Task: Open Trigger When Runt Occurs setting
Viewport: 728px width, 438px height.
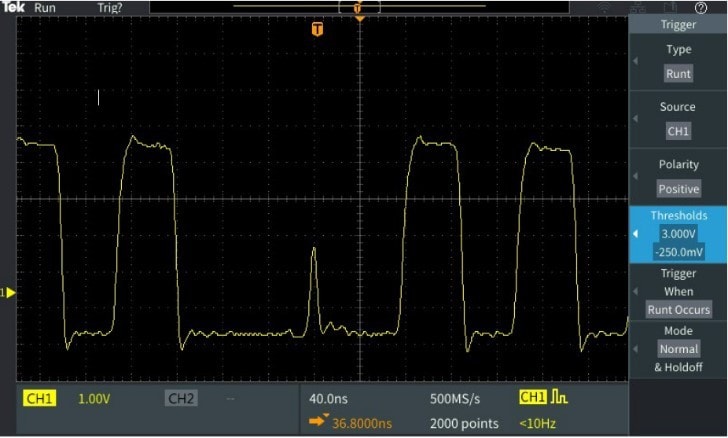Action: [678, 292]
